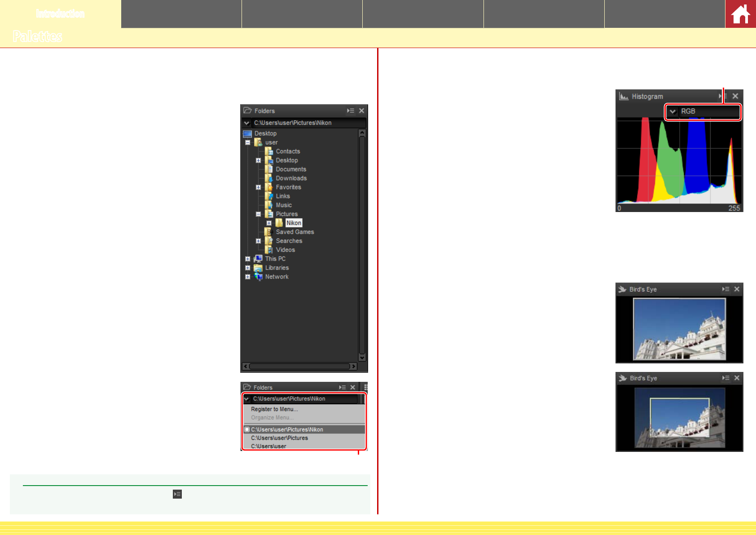This screenshot has height=535, width=756.
Task: Click the Libraries label
Action: 277,268
